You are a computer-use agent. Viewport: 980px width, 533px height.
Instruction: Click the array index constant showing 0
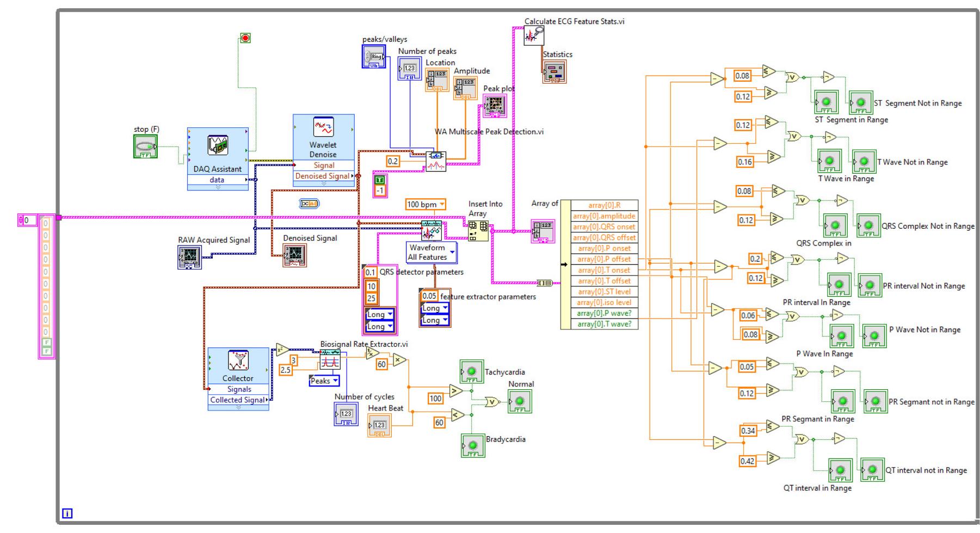tap(28, 220)
